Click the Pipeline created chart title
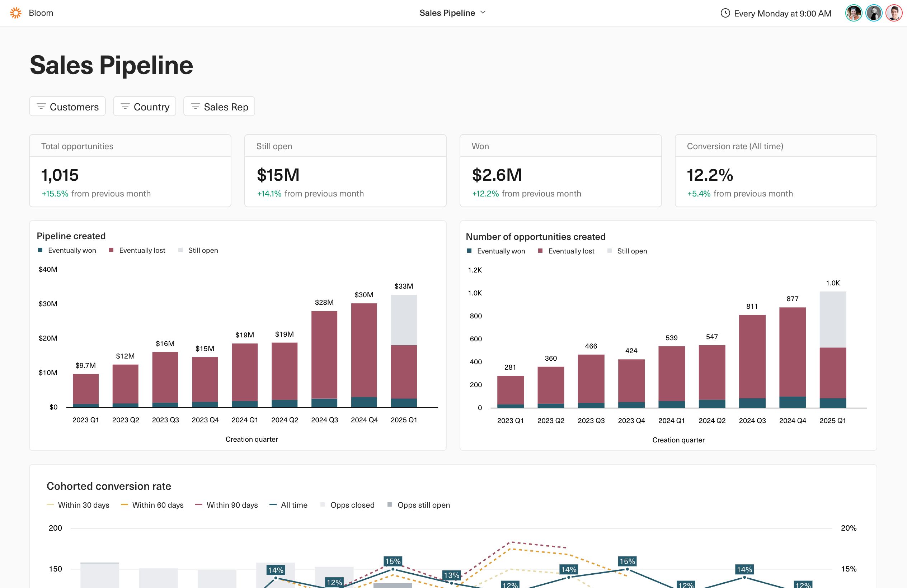This screenshot has height=588, width=907. pyautogui.click(x=71, y=236)
